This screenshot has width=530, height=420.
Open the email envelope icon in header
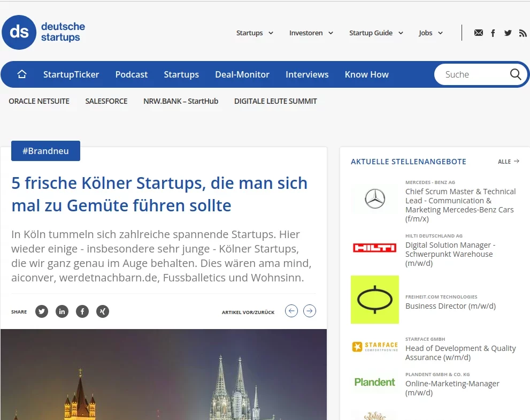pos(478,33)
